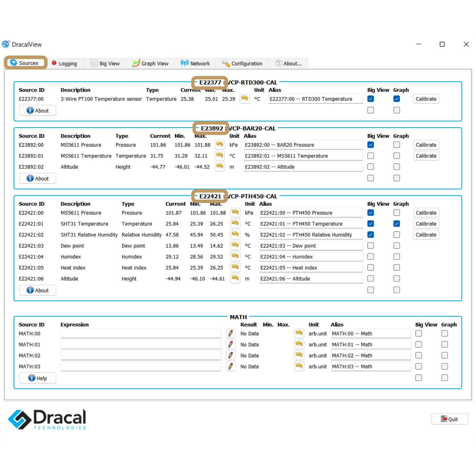Viewport: 476px width, 476px height.
Task: Click the MATH:03 expression input field
Action: click(141, 367)
